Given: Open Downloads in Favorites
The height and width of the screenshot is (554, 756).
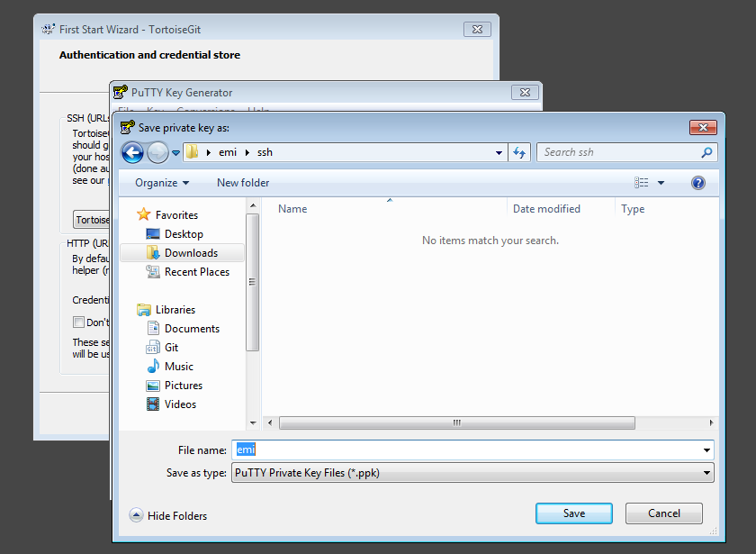Looking at the screenshot, I should [182, 253].
